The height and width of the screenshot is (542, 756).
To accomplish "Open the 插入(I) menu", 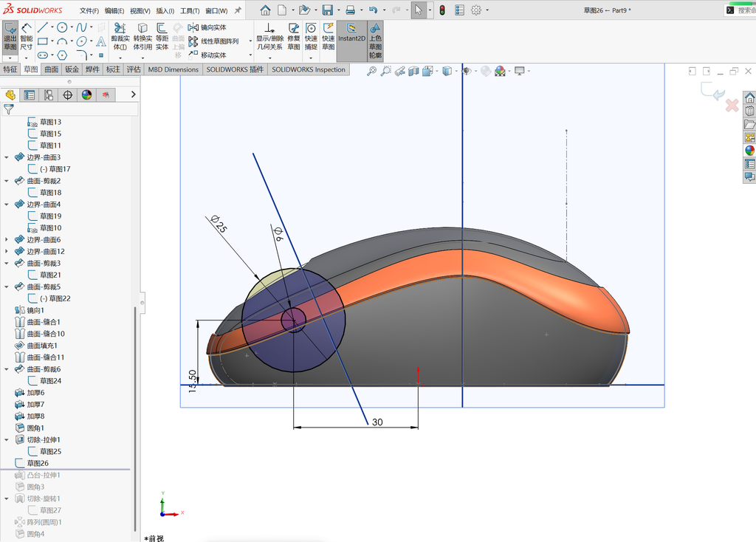I will click(165, 10).
